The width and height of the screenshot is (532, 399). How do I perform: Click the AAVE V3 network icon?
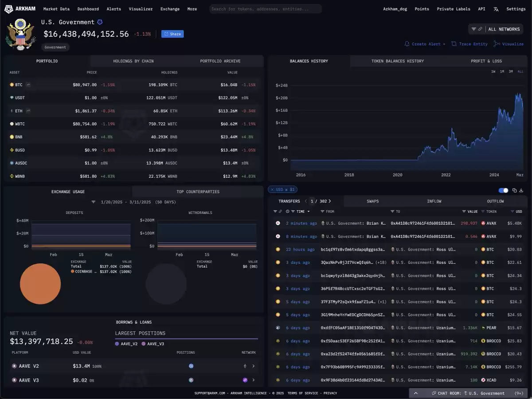[x=245, y=380]
